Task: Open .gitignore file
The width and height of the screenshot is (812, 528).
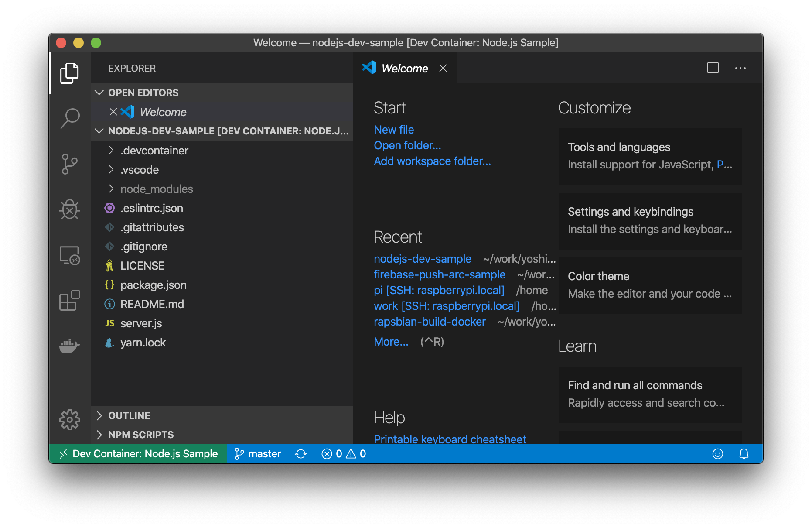Action: click(222, 247)
